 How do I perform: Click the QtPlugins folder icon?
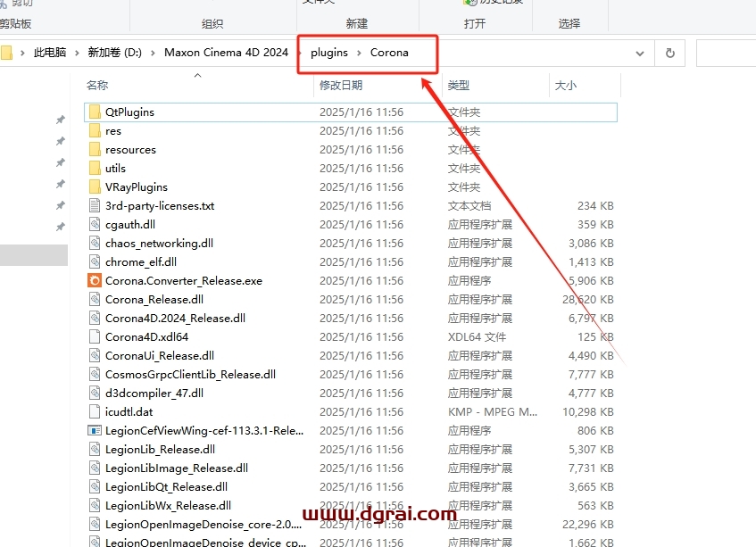pyautogui.click(x=95, y=112)
